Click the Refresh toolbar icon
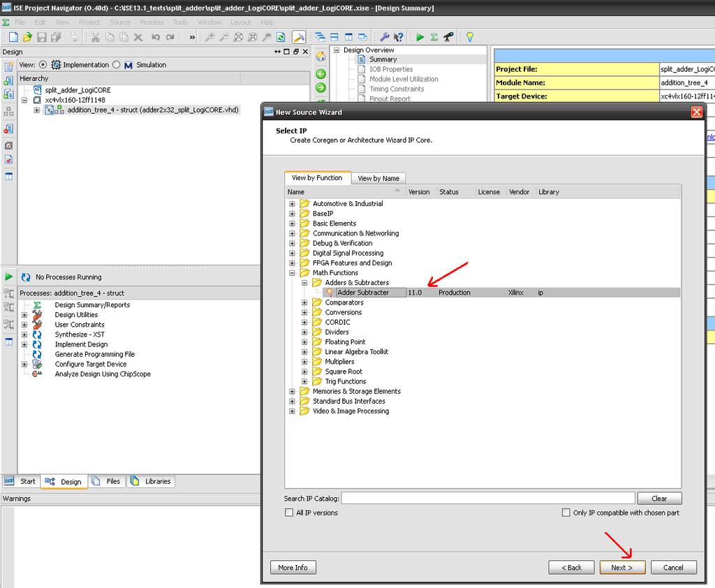The image size is (715, 588). click(281, 37)
